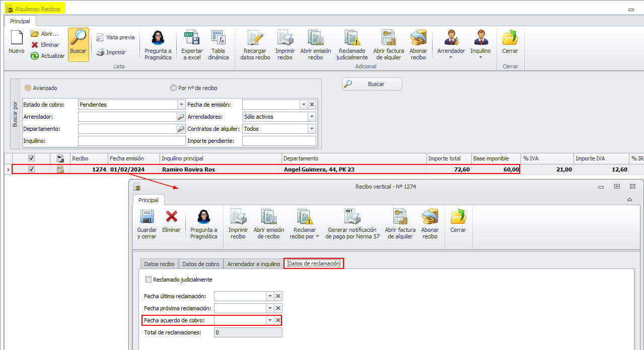Open the Estado de cobro dropdown
This screenshot has height=350, width=644.
pyautogui.click(x=181, y=105)
